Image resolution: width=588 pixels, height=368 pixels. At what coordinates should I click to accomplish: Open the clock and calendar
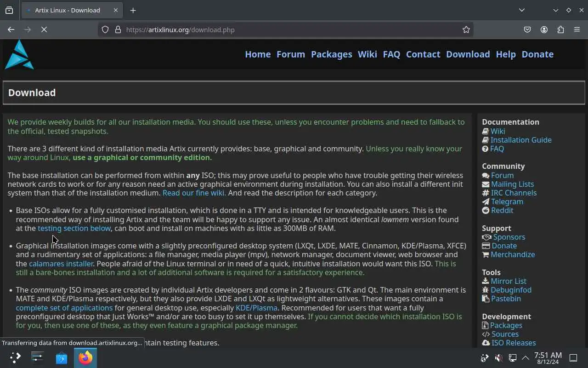tap(548, 357)
